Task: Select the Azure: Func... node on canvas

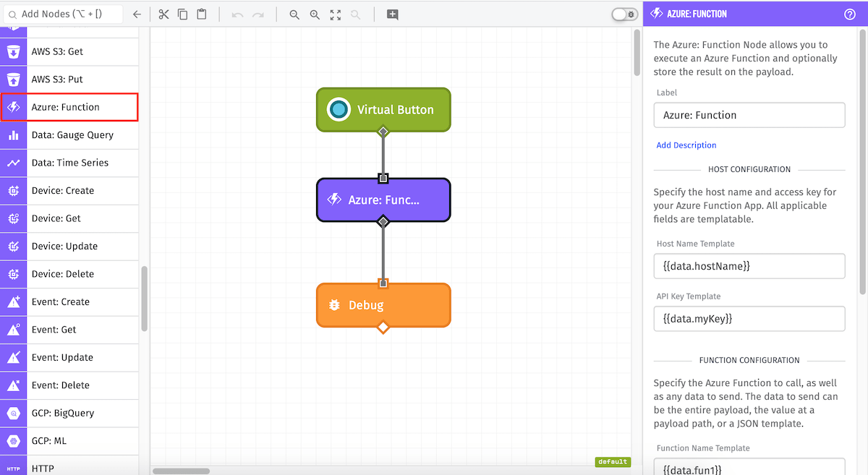Action: pos(383,200)
